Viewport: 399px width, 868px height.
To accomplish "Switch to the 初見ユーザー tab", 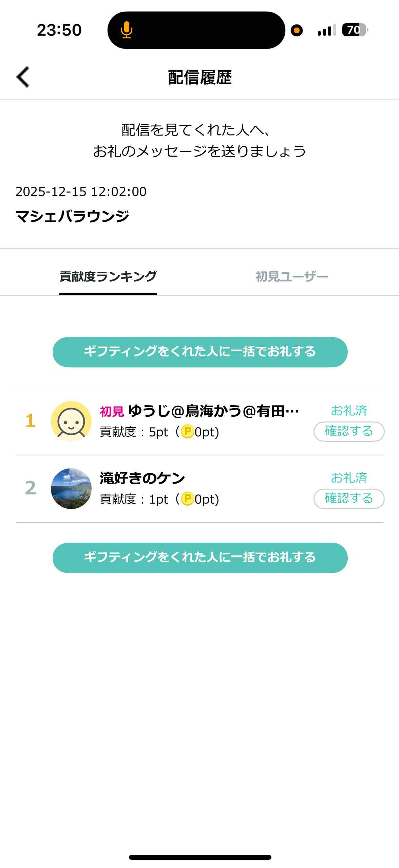I will 292,277.
